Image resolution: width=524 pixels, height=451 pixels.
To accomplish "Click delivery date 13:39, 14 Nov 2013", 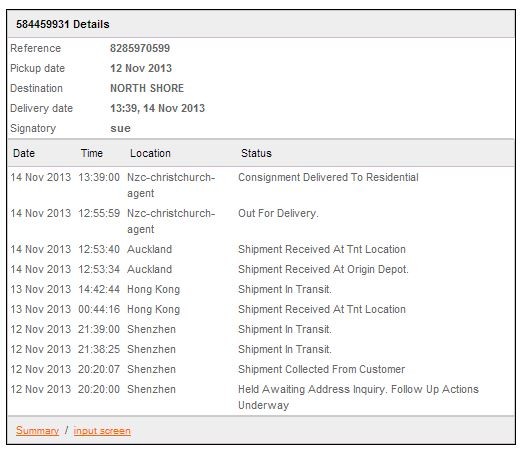I will (157, 108).
